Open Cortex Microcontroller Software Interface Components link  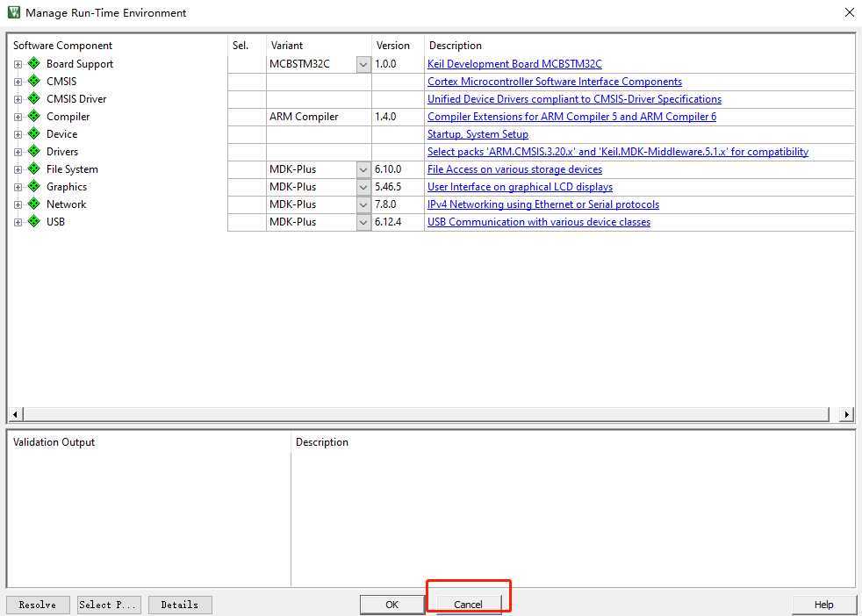pos(555,82)
